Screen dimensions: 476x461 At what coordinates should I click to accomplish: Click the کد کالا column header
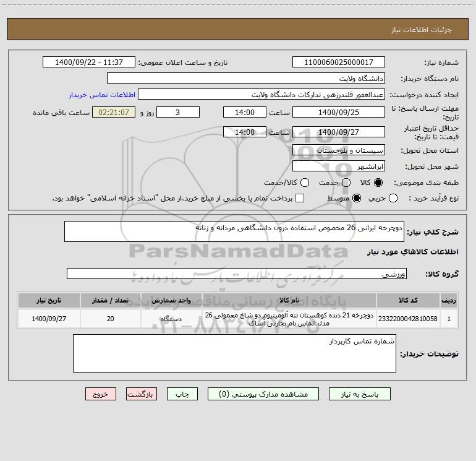(408, 300)
